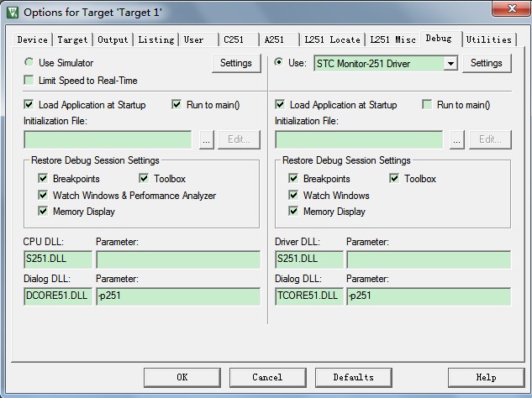This screenshot has height=398, width=532.
Task: Toggle driver Load Application at Startup
Action: tap(280, 104)
